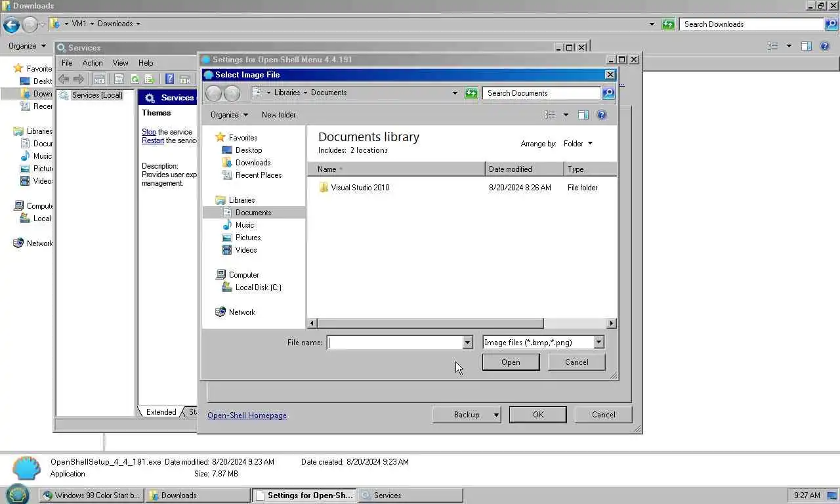Image resolution: width=840 pixels, height=504 pixels.
Task: Click Back arrow in Select Image File dialog
Action: (x=213, y=93)
